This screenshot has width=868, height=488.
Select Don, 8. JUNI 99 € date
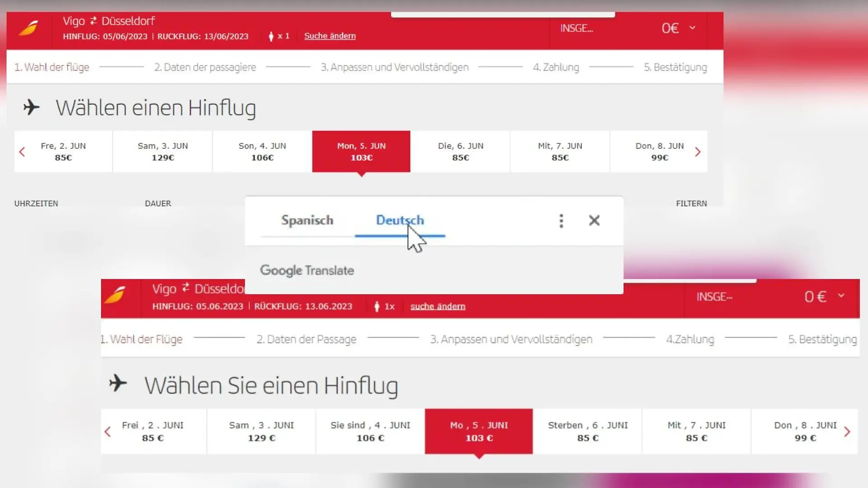tap(805, 432)
